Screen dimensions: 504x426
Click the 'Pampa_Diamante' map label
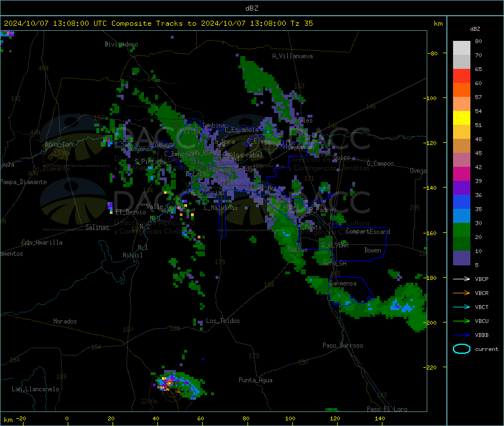[x=23, y=182]
